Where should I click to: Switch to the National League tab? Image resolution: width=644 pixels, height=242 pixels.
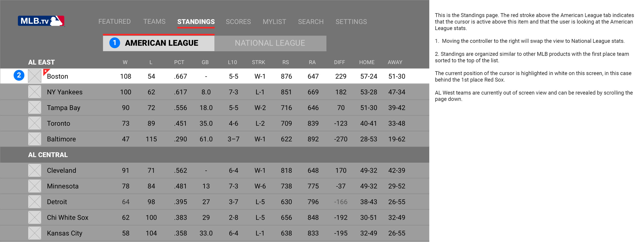click(270, 43)
